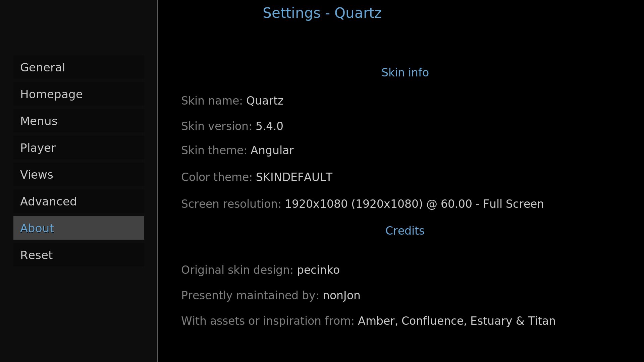Click the Original skin design pecinko line
The height and width of the screenshot is (362, 644).
coord(260,270)
